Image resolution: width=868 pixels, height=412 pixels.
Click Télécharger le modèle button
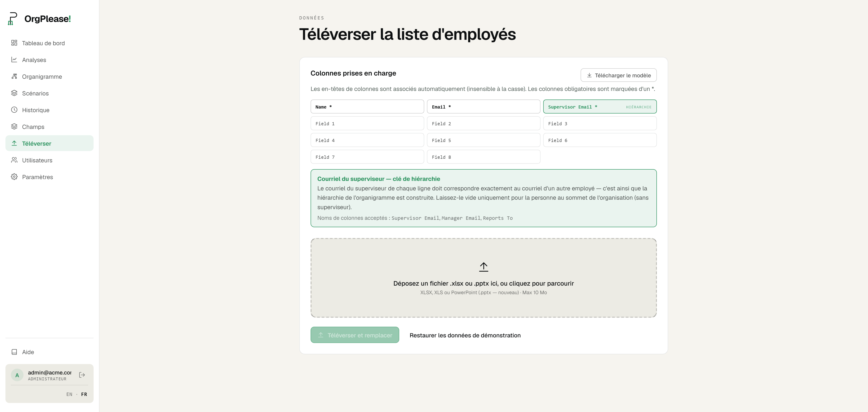click(618, 75)
